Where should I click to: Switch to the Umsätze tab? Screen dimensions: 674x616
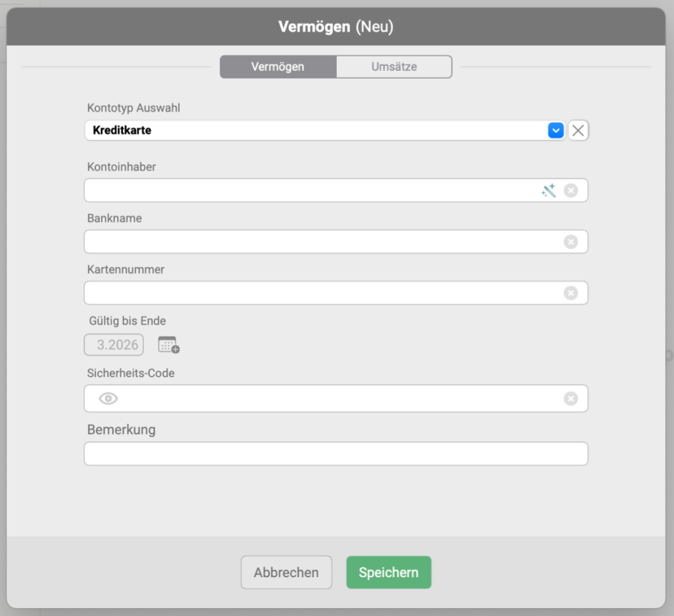tap(394, 66)
